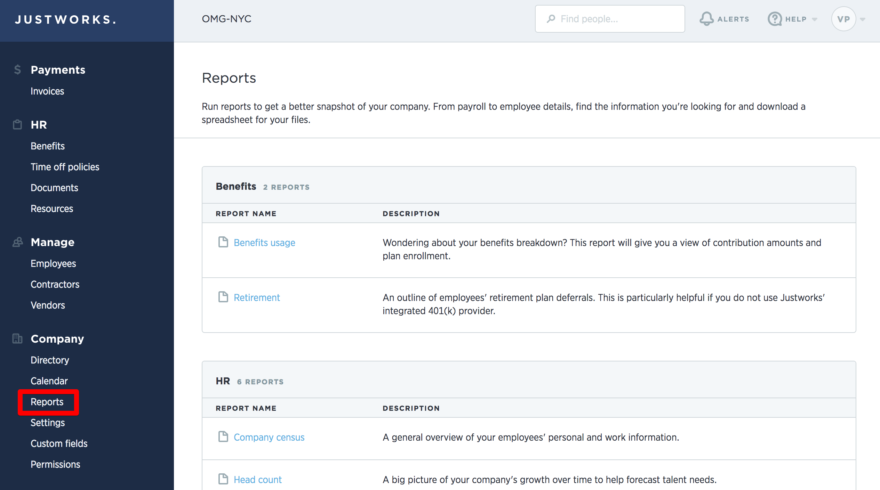Open Permissions in the sidebar
Image resolution: width=880 pixels, height=490 pixels.
point(55,464)
